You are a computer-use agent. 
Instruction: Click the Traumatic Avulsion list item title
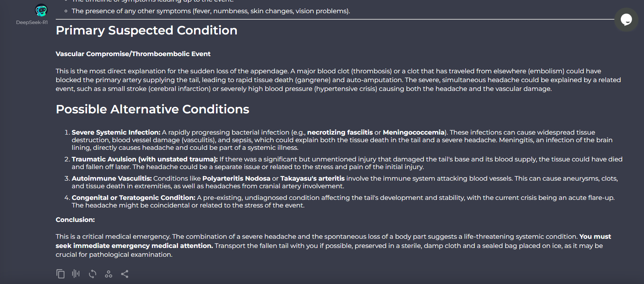click(144, 159)
